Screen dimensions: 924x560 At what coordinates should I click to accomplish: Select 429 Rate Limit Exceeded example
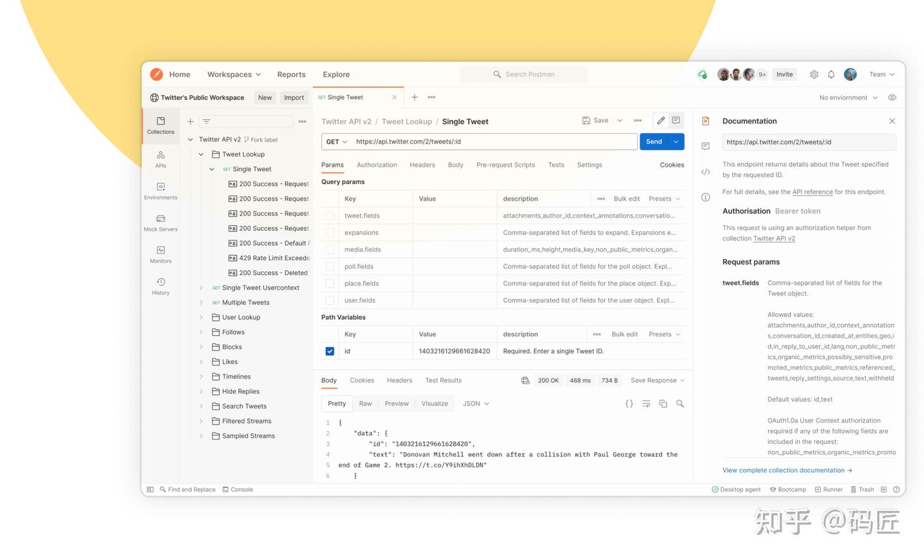coord(269,258)
